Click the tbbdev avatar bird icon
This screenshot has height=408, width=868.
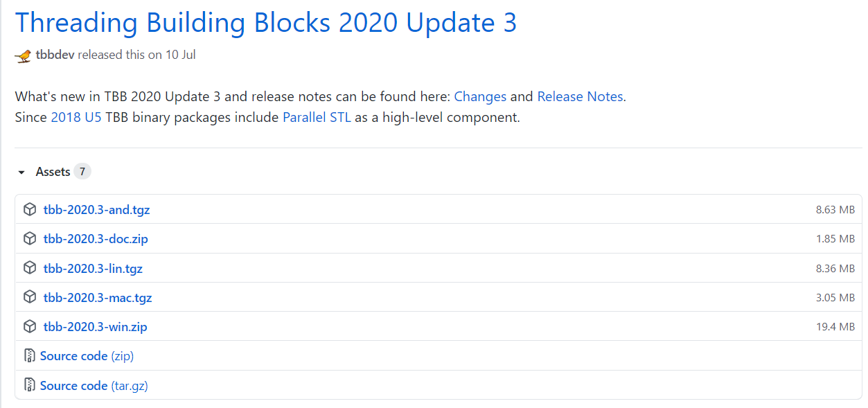[x=23, y=54]
